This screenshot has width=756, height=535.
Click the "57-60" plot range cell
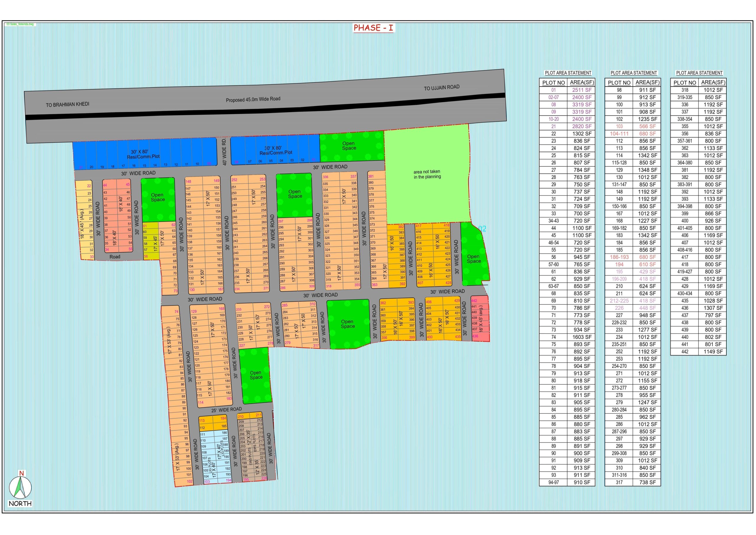tap(553, 264)
